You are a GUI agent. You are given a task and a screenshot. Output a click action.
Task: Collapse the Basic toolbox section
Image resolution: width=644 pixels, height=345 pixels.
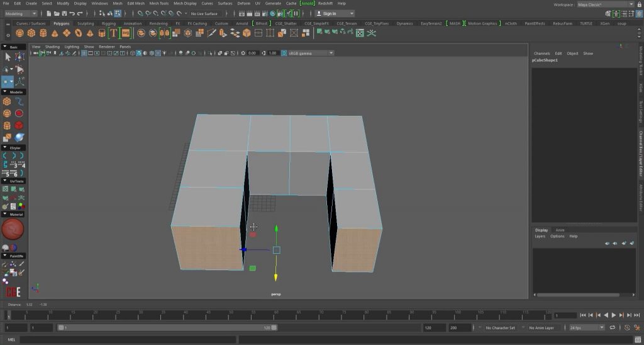5,47
